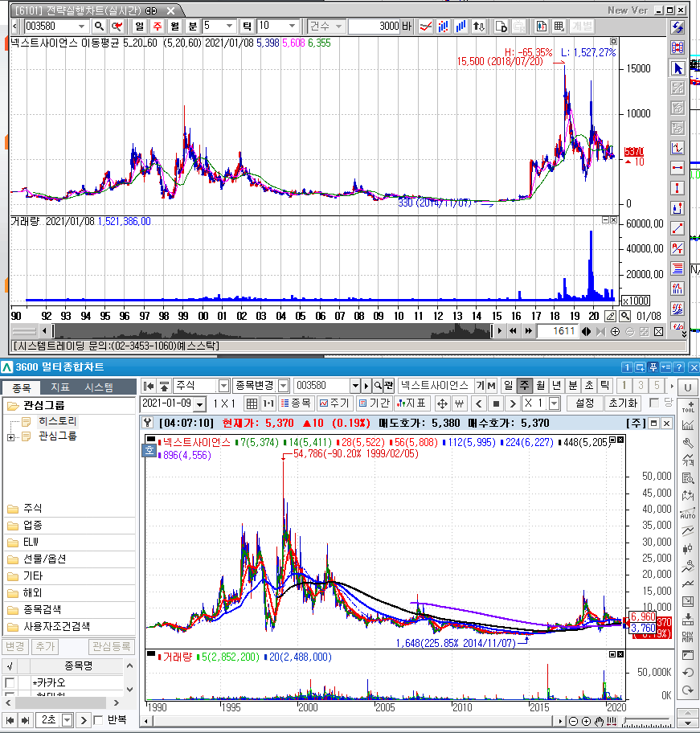Select the arrow pointer tool in right toolbar
Image resolution: width=700 pixels, height=733 pixels.
pyautogui.click(x=677, y=68)
